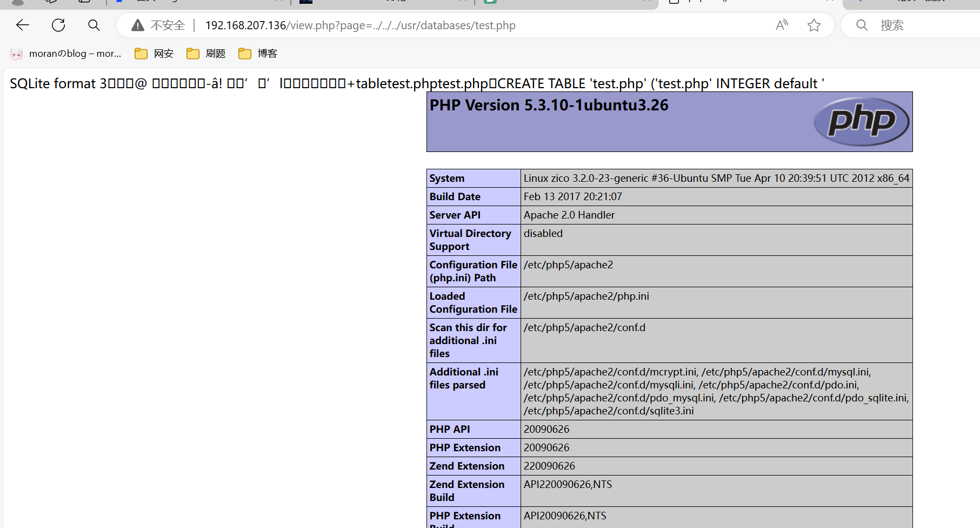Click the not-secure warning triangle icon
The image size is (980, 528).
[138, 25]
